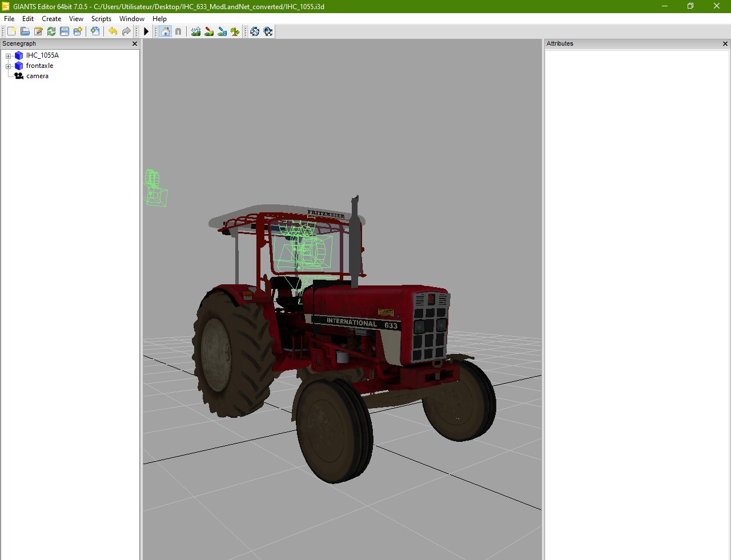Start playback with the Play button
Viewport: 731px width, 560px height.
click(x=146, y=31)
